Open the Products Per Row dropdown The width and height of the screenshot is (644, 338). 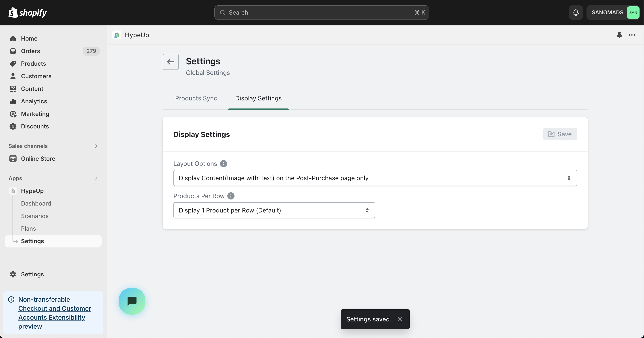(x=274, y=210)
